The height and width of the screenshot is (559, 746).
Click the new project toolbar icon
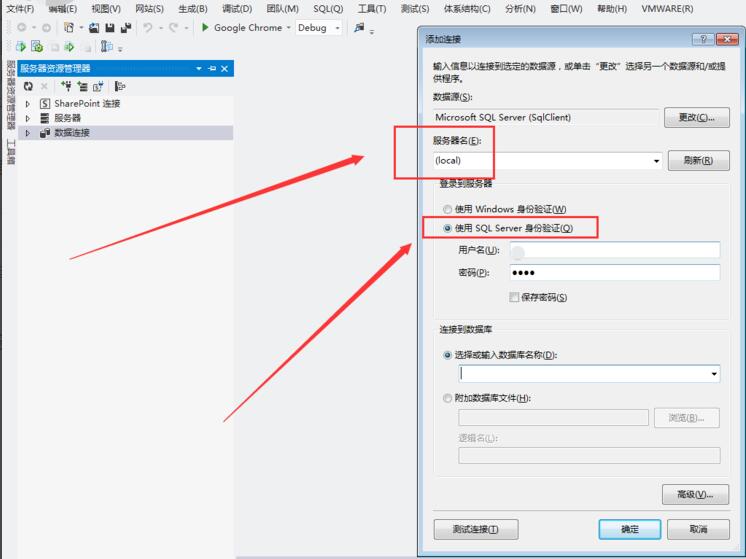click(x=69, y=28)
